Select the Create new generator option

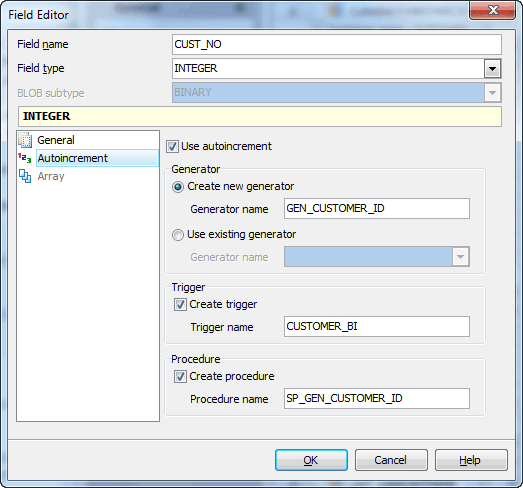click(x=178, y=187)
